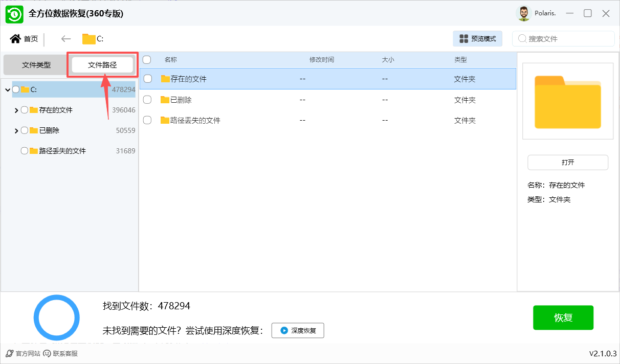620x364 pixels.
Task: Tick the select-all checkbox in table header
Action: tap(147, 60)
